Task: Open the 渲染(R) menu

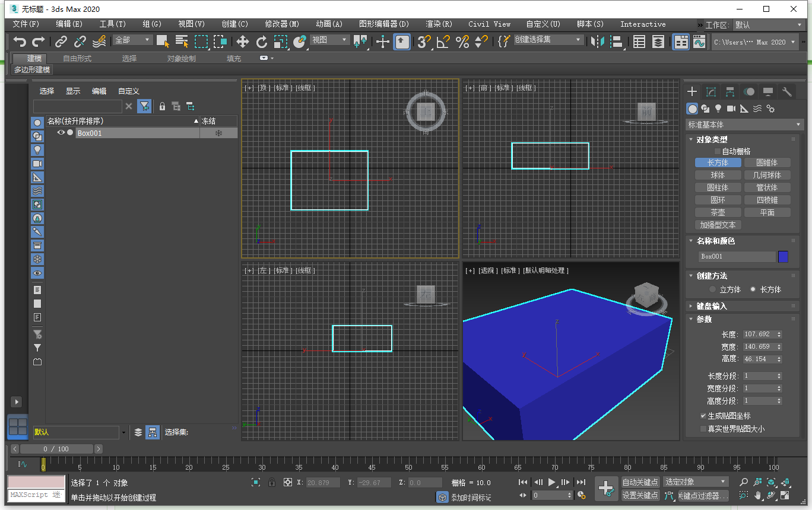Action: 439,24
